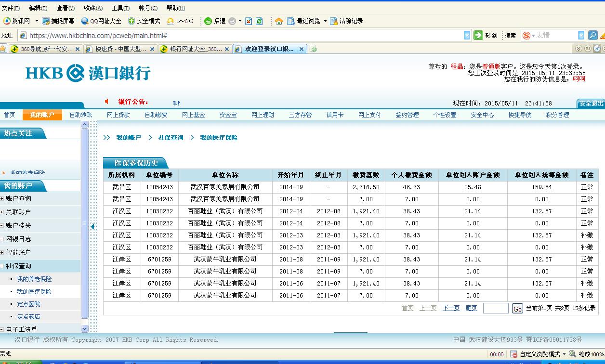
Task: Click the refresh page icon in toolbar
Action: tap(259, 21)
